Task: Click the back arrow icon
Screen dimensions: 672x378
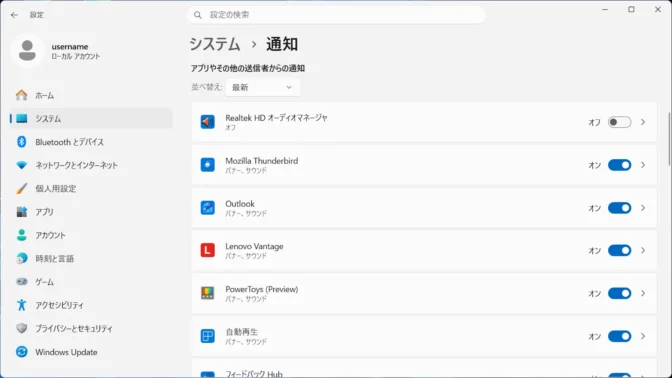Action: [15, 15]
